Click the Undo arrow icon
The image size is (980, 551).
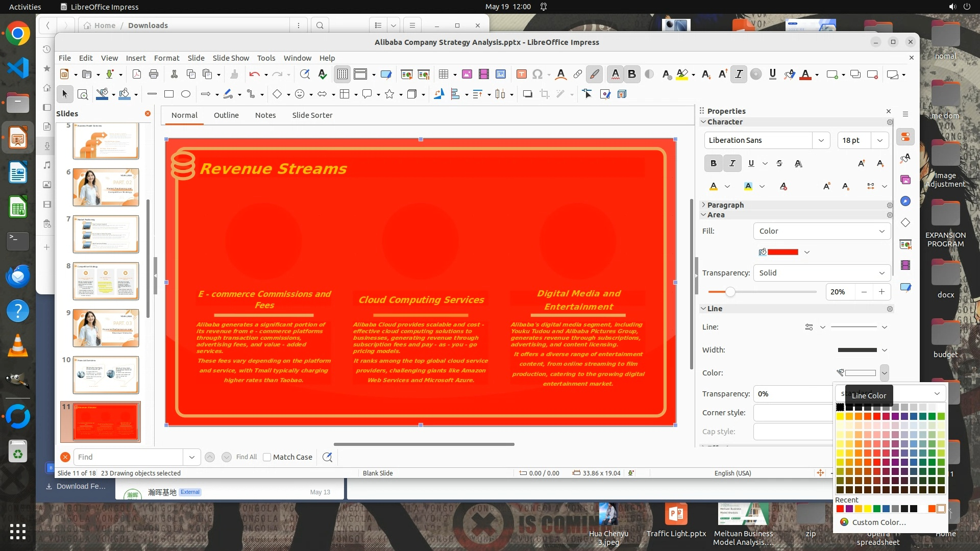click(254, 74)
